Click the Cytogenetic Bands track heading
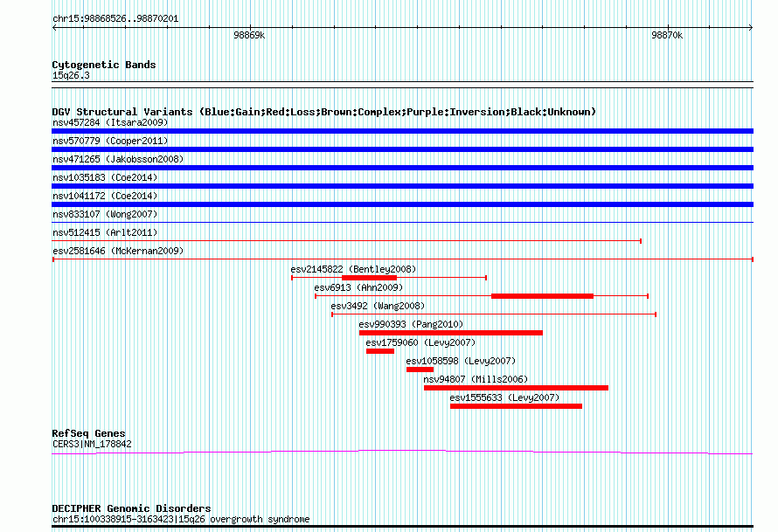 (x=104, y=65)
